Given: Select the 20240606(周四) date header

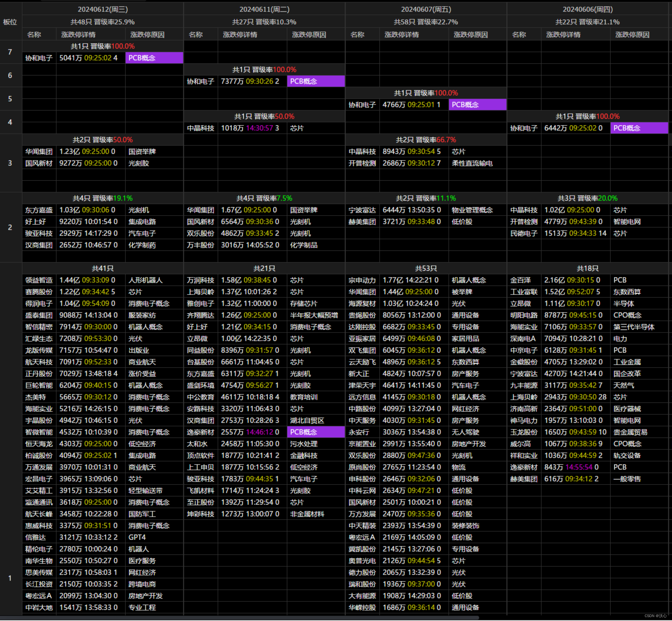Looking at the screenshot, I should tap(588, 9).
